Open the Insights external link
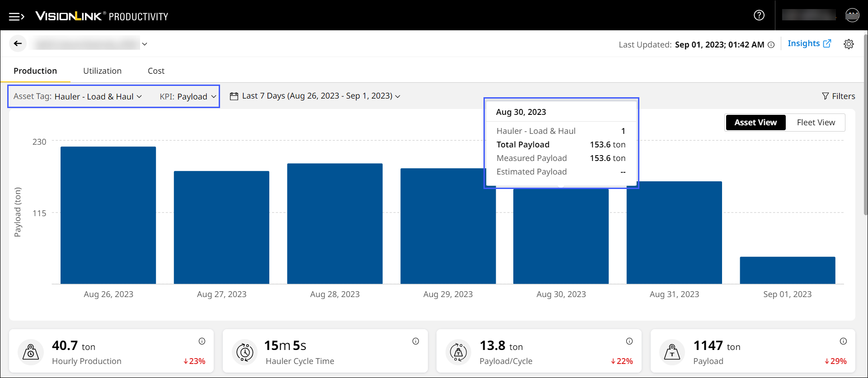This screenshot has height=378, width=868. pyautogui.click(x=809, y=43)
